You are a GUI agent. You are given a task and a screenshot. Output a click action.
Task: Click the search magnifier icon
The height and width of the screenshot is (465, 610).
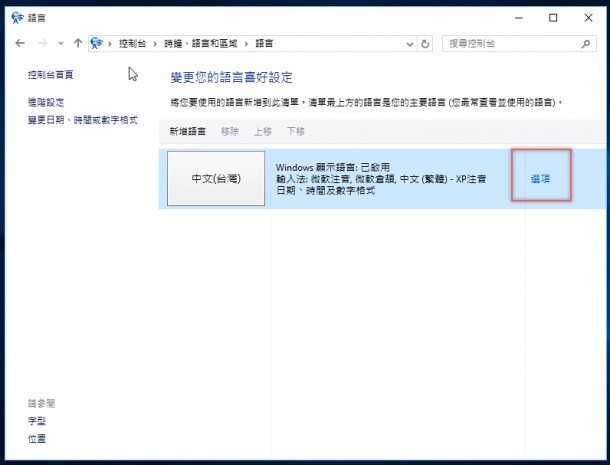coord(585,44)
